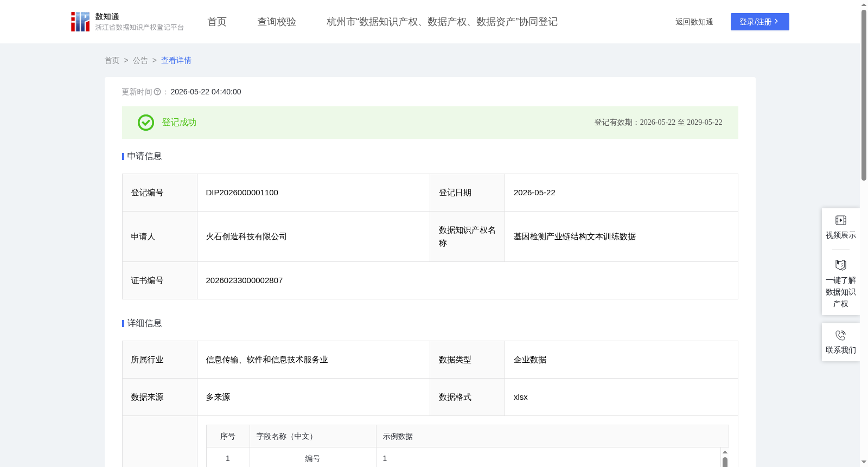The image size is (868, 467).
Task: Click the 登记有效期 validity period text
Action: [658, 123]
